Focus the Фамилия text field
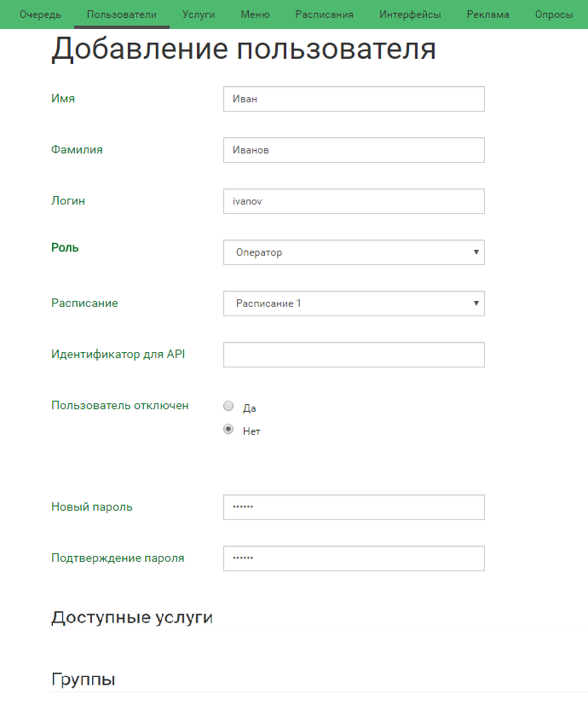The height and width of the screenshot is (717, 588). [x=354, y=150]
